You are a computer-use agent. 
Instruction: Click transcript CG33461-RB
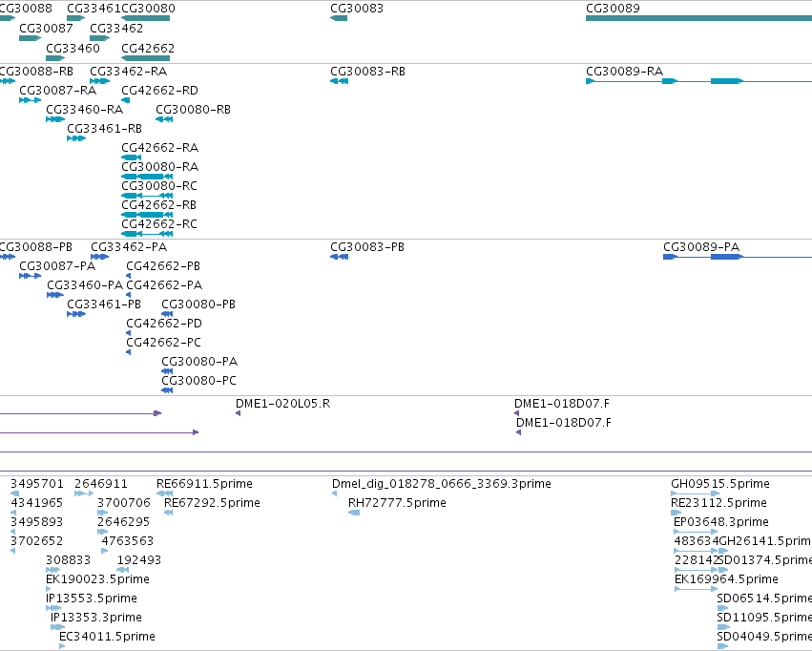pyautogui.click(x=76, y=138)
